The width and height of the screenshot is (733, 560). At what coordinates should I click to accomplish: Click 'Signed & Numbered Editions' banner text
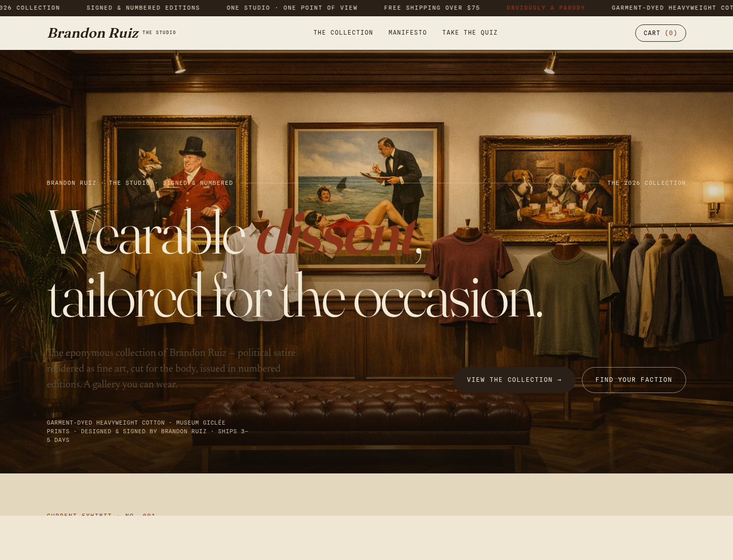[x=143, y=8]
